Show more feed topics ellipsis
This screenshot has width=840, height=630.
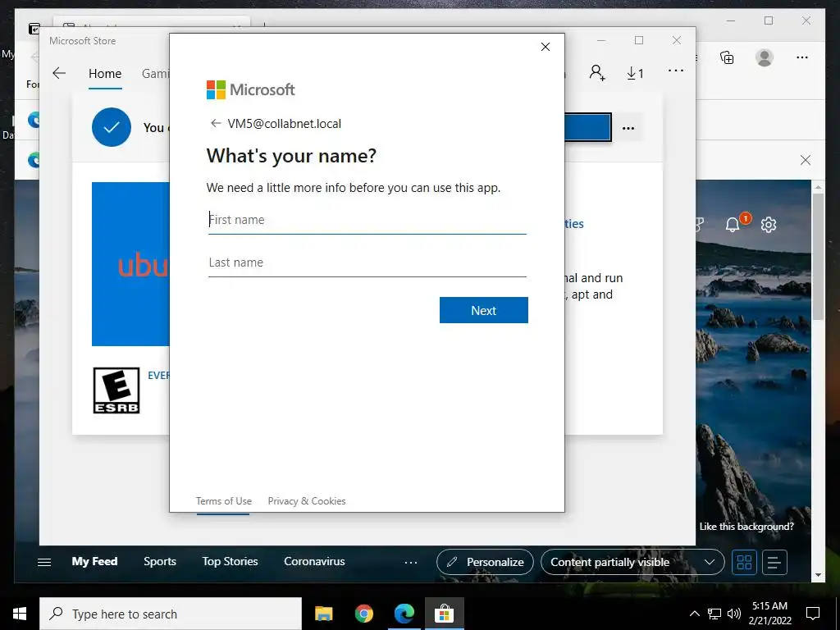point(411,563)
